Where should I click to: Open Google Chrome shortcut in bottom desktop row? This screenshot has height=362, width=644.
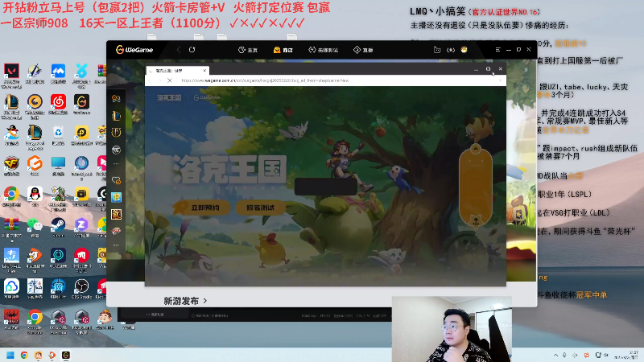35,319
